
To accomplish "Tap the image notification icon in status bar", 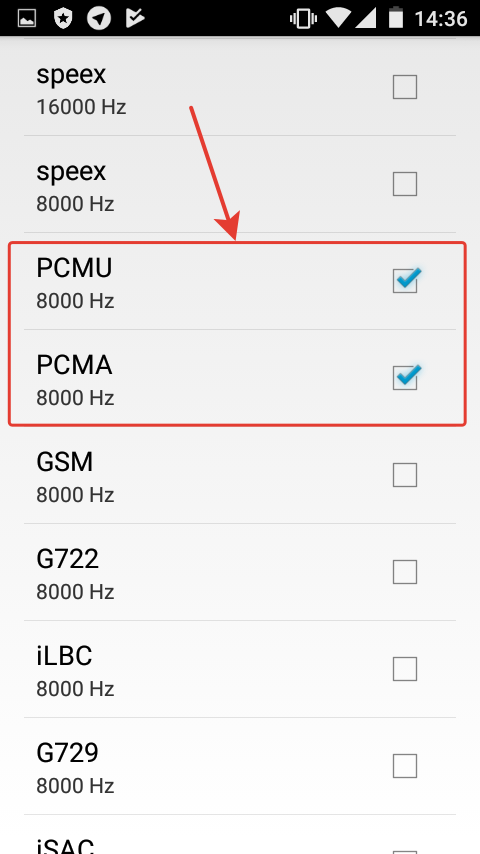I will (27, 19).
